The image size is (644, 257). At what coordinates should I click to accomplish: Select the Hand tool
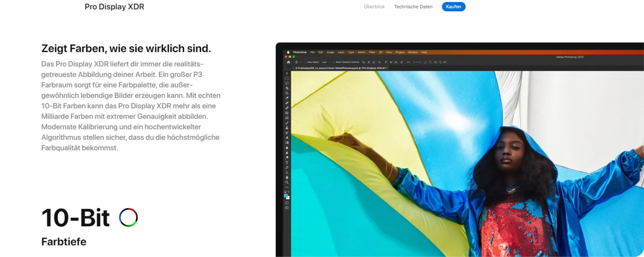(287, 177)
